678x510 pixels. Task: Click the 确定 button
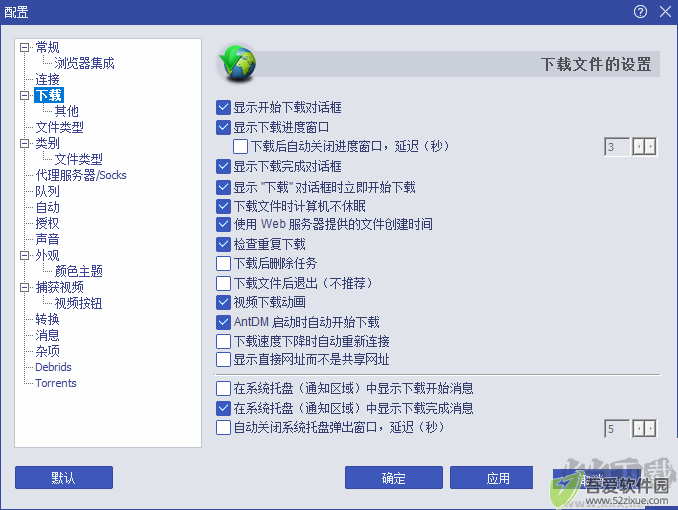tap(394, 478)
